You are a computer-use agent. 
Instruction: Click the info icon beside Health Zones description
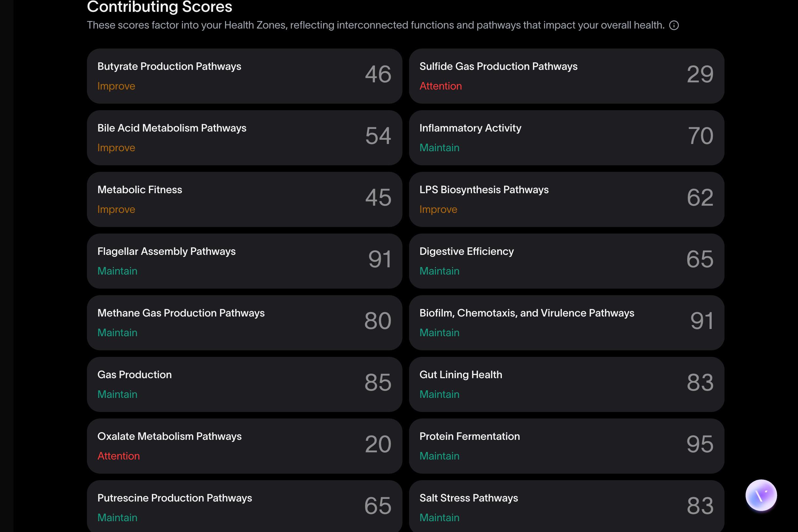click(x=674, y=26)
